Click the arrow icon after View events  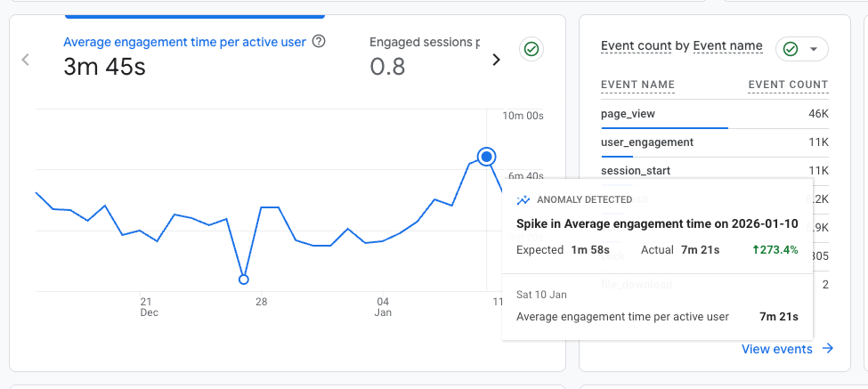[x=828, y=349]
